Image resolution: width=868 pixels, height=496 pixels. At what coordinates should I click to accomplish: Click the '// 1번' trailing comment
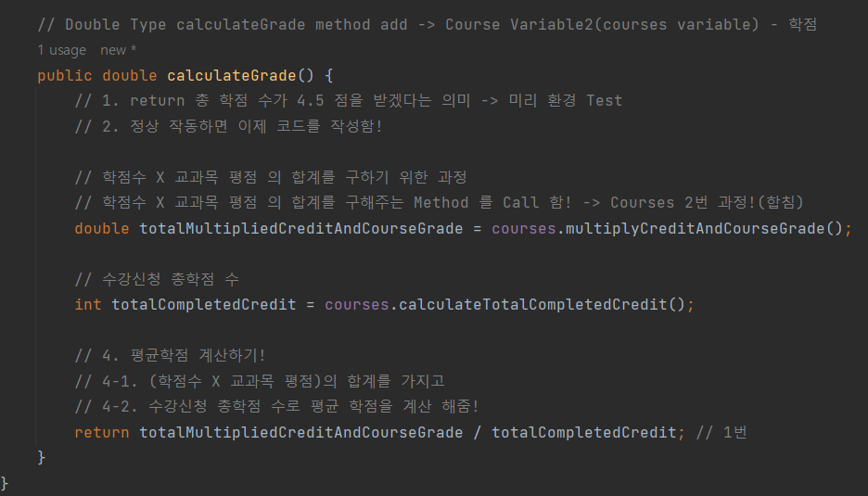(721, 432)
